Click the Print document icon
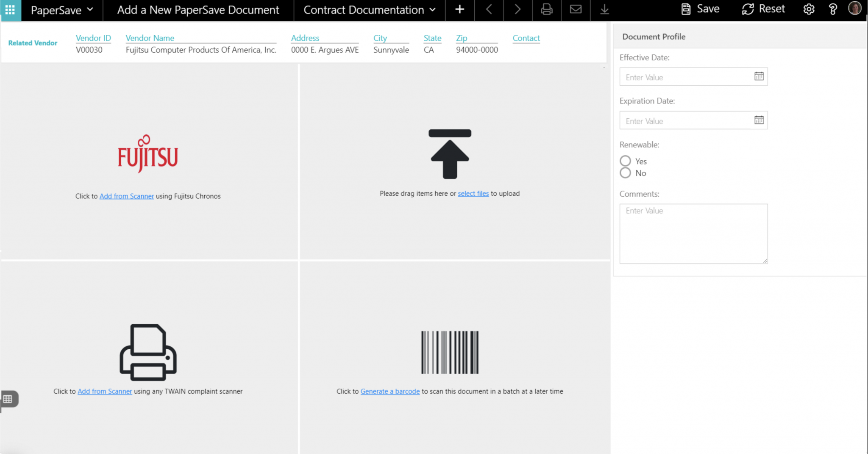Image resolution: width=868 pixels, height=454 pixels. click(x=547, y=9)
